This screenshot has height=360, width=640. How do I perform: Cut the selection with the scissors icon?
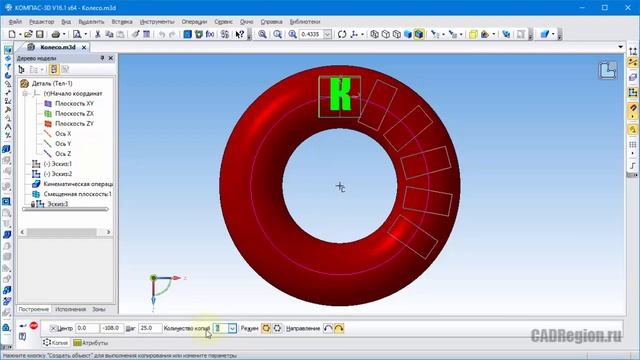98,34
